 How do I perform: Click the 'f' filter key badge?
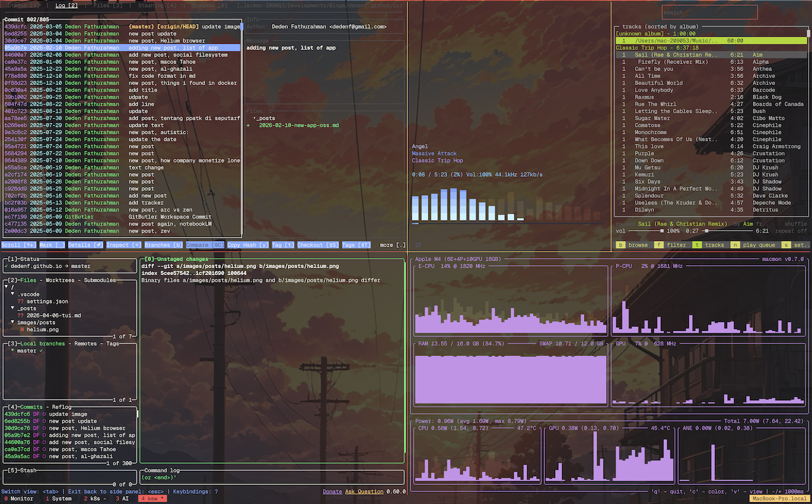(x=659, y=244)
